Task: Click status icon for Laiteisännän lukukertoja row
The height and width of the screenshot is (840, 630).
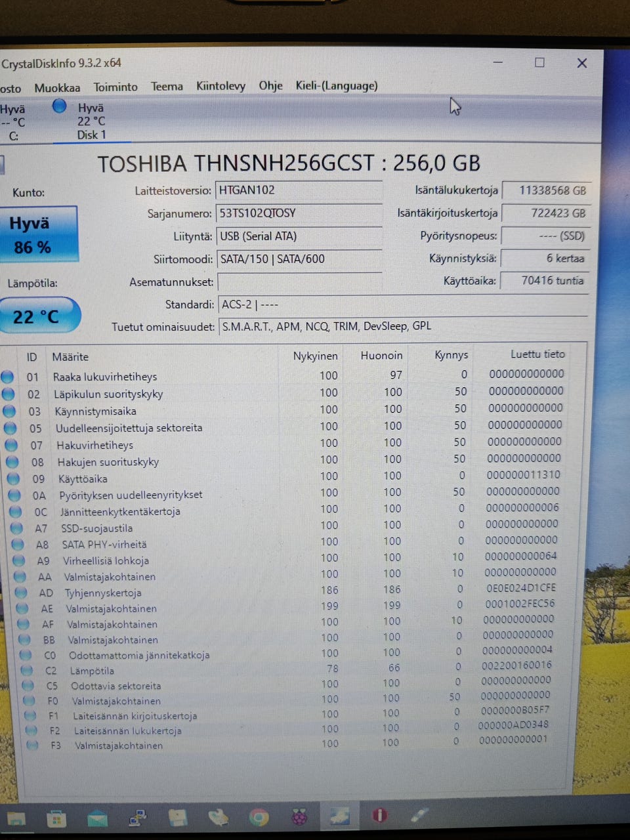Action: (x=31, y=730)
